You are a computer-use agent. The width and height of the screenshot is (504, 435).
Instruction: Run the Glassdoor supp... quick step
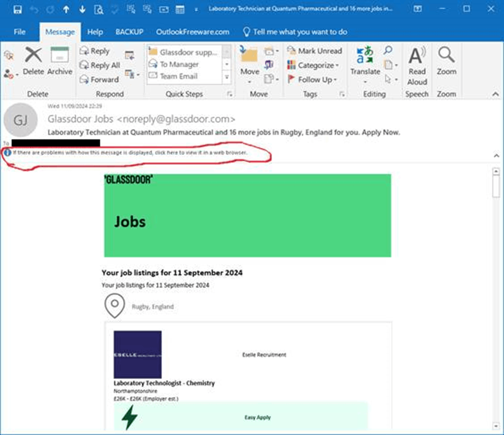[185, 52]
